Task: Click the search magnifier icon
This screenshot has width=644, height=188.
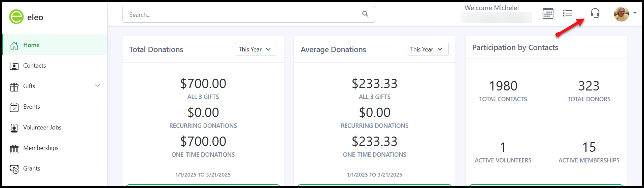Action: [365, 14]
